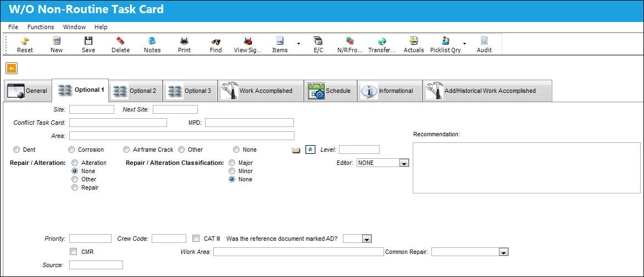The image size is (644, 277).
Task: Open the Editor dropdown showing NONE
Action: tap(404, 163)
